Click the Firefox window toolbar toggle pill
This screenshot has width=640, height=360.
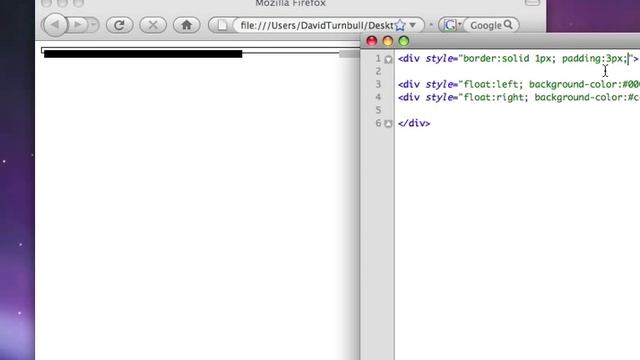click(x=532, y=2)
